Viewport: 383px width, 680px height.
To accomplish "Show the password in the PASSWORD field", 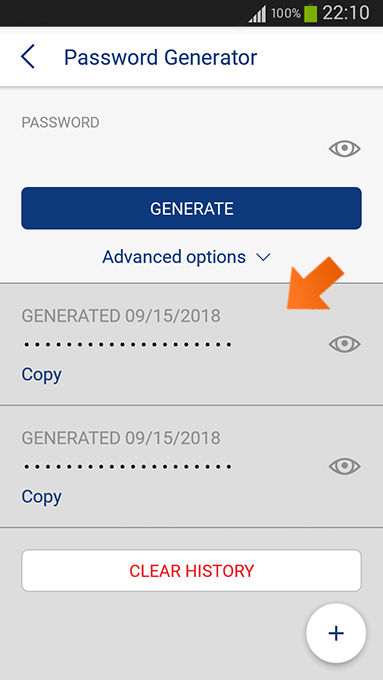I will [x=344, y=149].
